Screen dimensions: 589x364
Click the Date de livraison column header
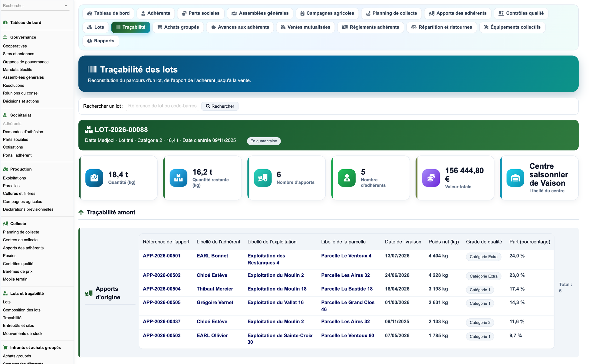(403, 242)
